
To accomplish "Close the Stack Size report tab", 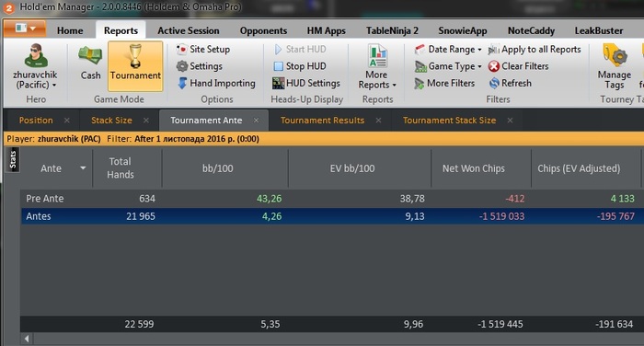I will tap(146, 121).
